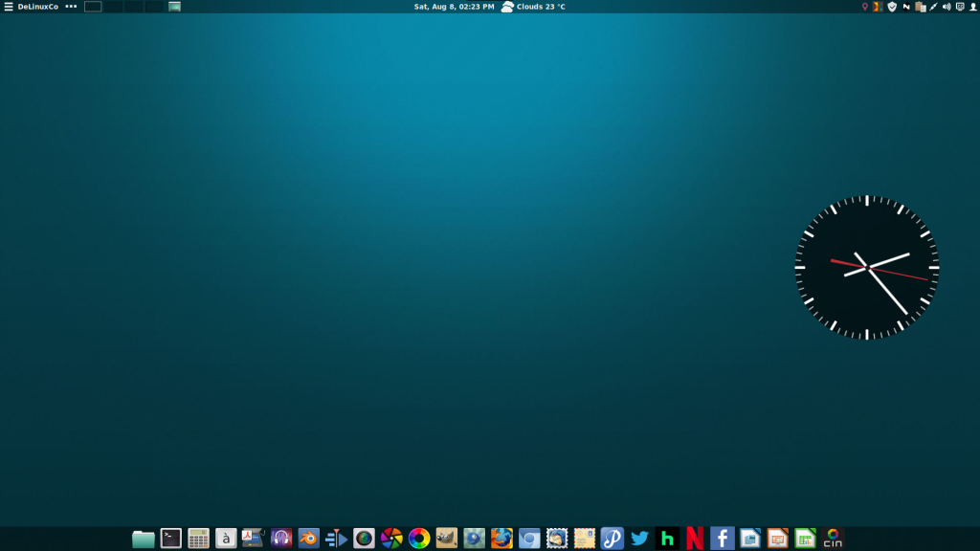This screenshot has width=980, height=551.
Task: Click the analog clock desktop widget
Action: pyautogui.click(x=867, y=268)
